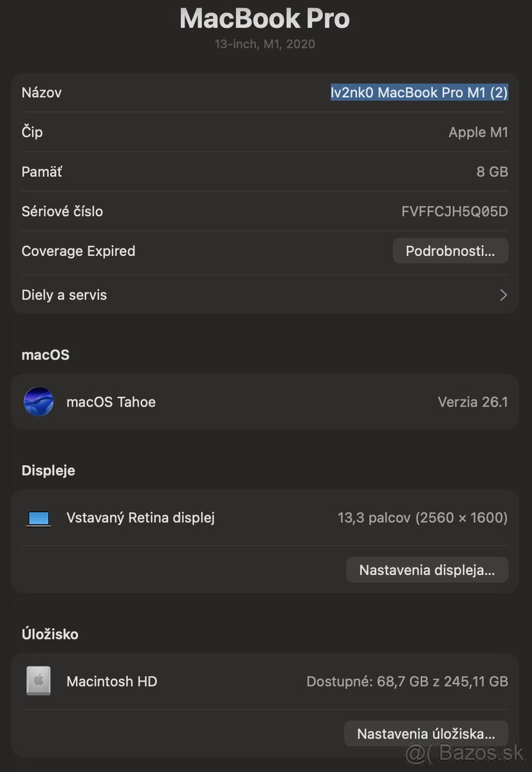Image resolution: width=532 pixels, height=772 pixels.
Task: Click the available storage text
Action: click(x=407, y=681)
